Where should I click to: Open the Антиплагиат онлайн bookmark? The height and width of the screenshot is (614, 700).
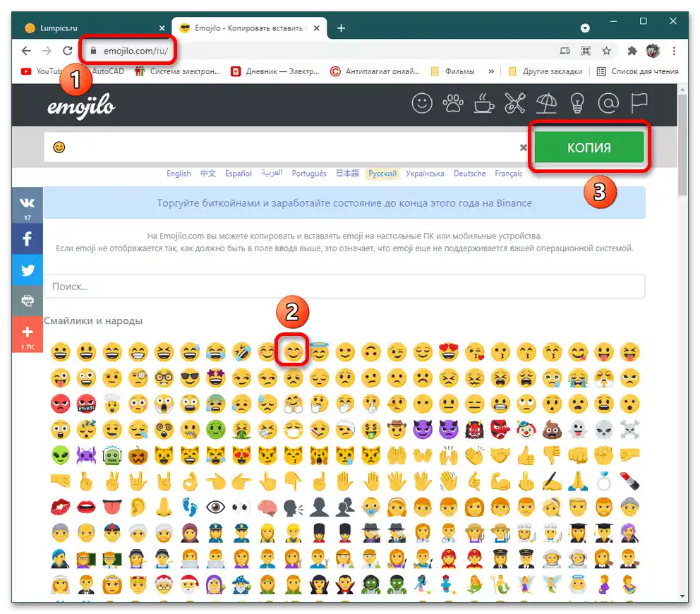pos(375,71)
